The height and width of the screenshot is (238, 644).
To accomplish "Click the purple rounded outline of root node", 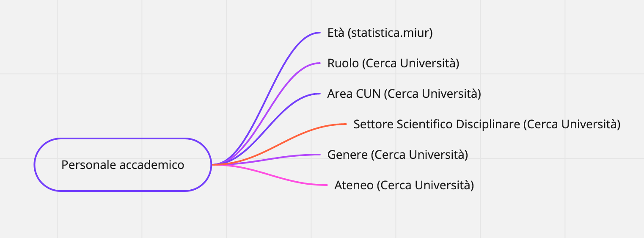I will pos(123,139).
